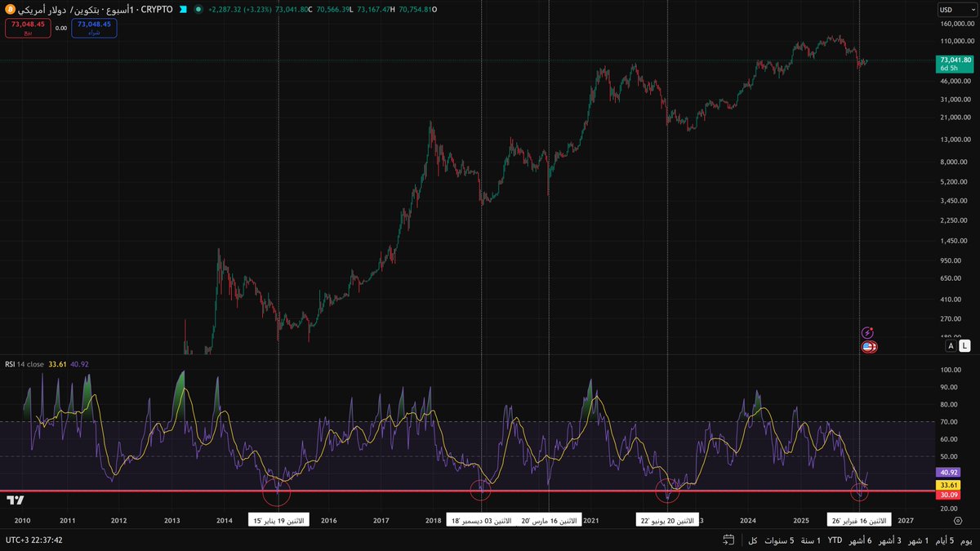
Task: Open the US flag economic events marker
Action: tap(869, 347)
